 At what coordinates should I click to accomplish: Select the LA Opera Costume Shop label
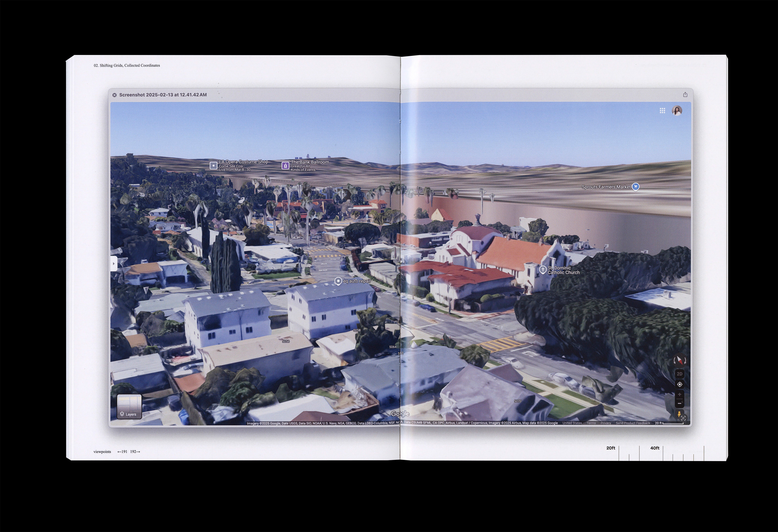[x=243, y=162]
